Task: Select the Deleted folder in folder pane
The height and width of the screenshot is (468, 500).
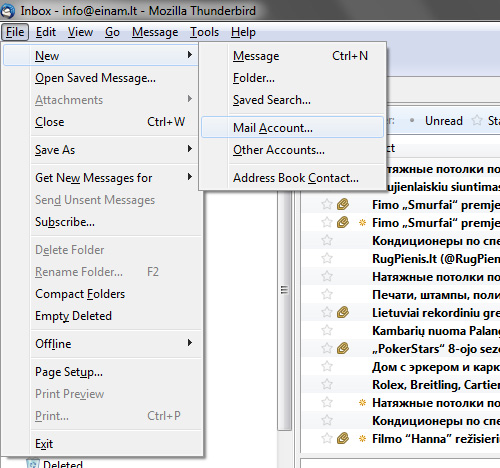Action: [x=63, y=464]
